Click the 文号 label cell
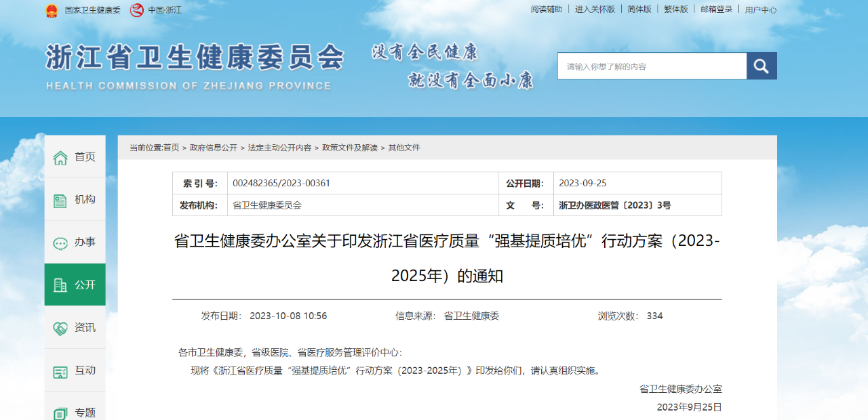 click(525, 205)
